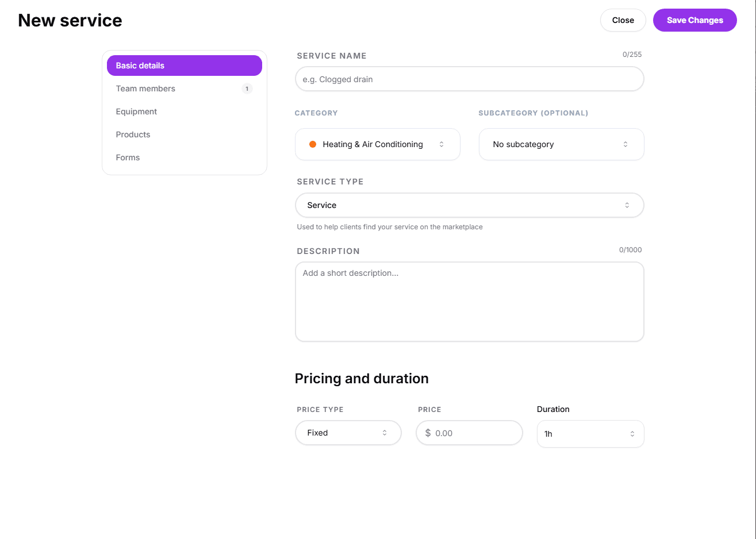Viewport: 756px width, 539px height.
Task: Click the Duration chevron arrows
Action: (632, 434)
